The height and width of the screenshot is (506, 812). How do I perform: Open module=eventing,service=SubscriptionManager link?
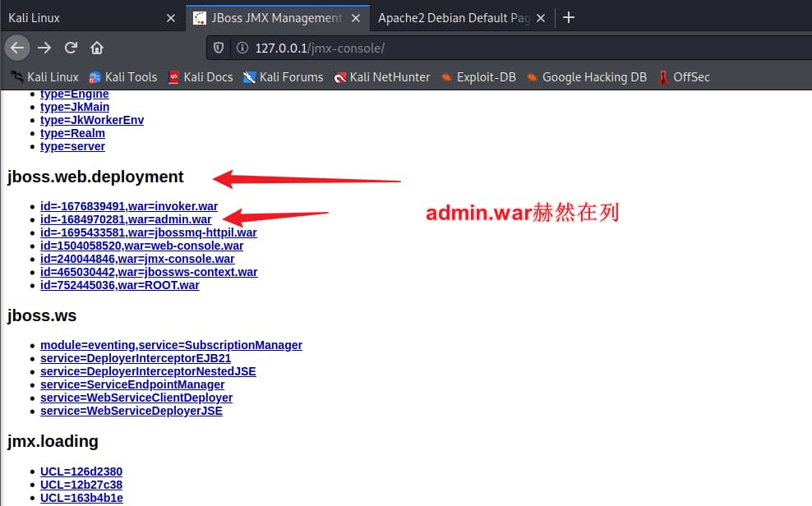(172, 345)
